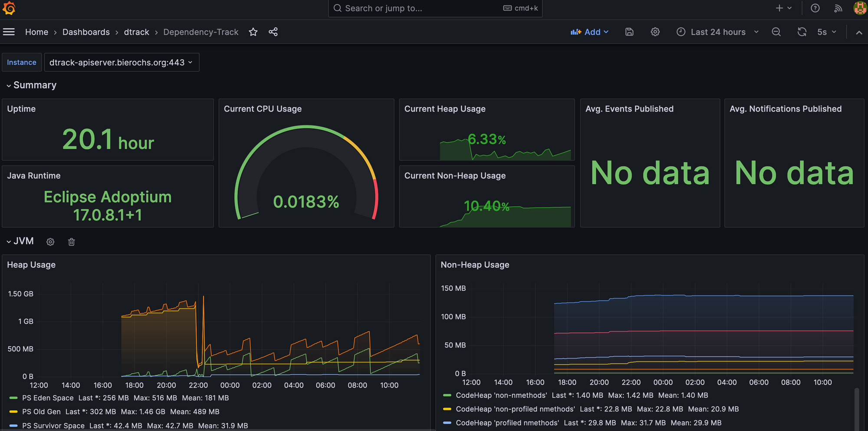Open Avg. Notifications Published panel title
Screen dimensions: 868x431
(x=786, y=109)
